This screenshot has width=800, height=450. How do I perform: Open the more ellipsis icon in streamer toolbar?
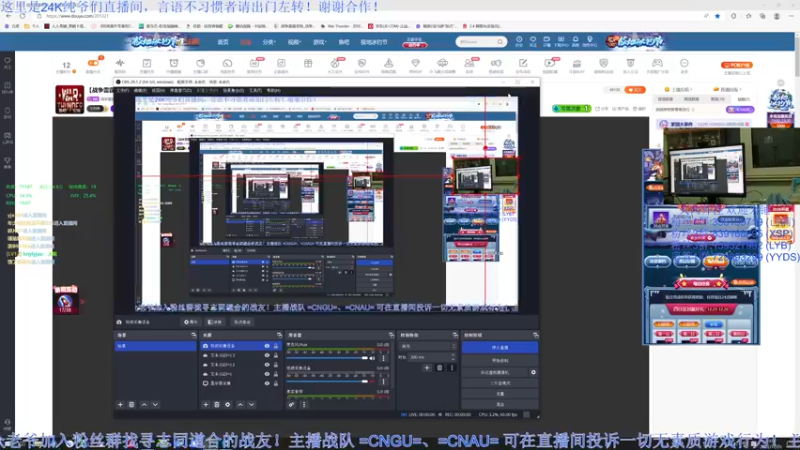tap(684, 63)
